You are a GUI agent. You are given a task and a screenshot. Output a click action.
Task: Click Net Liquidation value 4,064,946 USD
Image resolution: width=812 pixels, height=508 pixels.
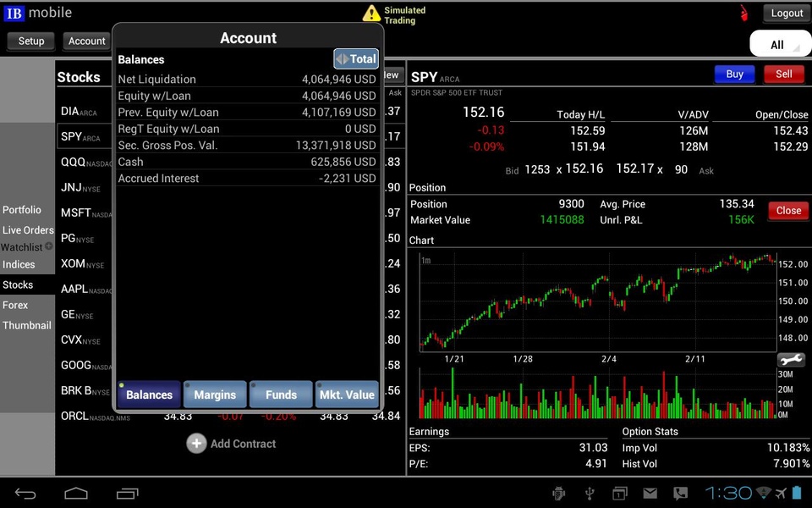(x=338, y=80)
